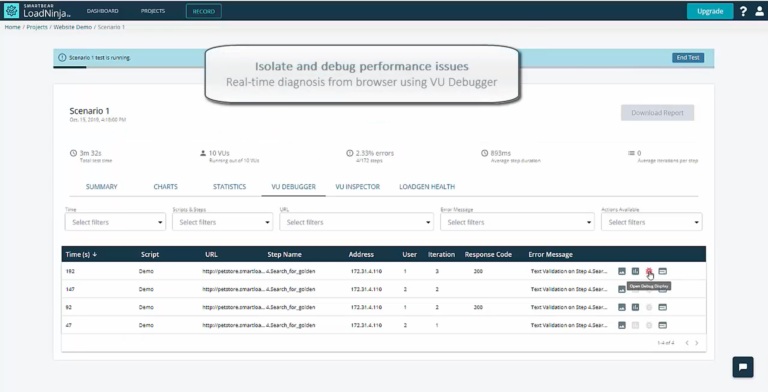The height and width of the screenshot is (392, 768).
Task: Click the URL column header
Action: (x=211, y=254)
